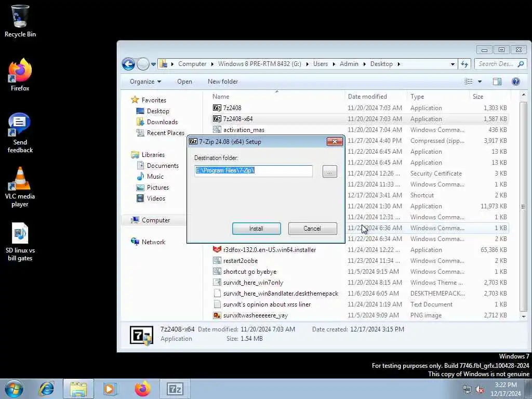Image resolution: width=532 pixels, height=399 pixels.
Task: Click the Windows Explorer taskbar icon
Action: pyautogui.click(x=78, y=389)
